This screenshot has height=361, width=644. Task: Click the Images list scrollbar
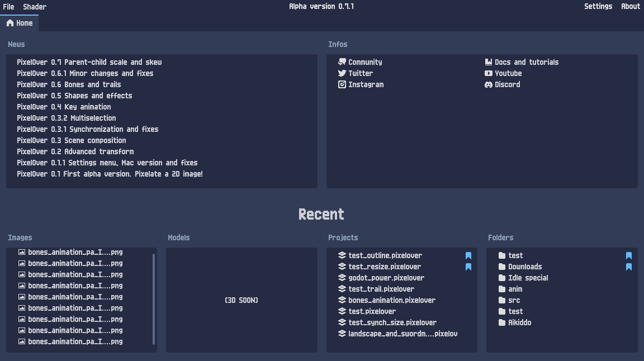pyautogui.click(x=154, y=299)
